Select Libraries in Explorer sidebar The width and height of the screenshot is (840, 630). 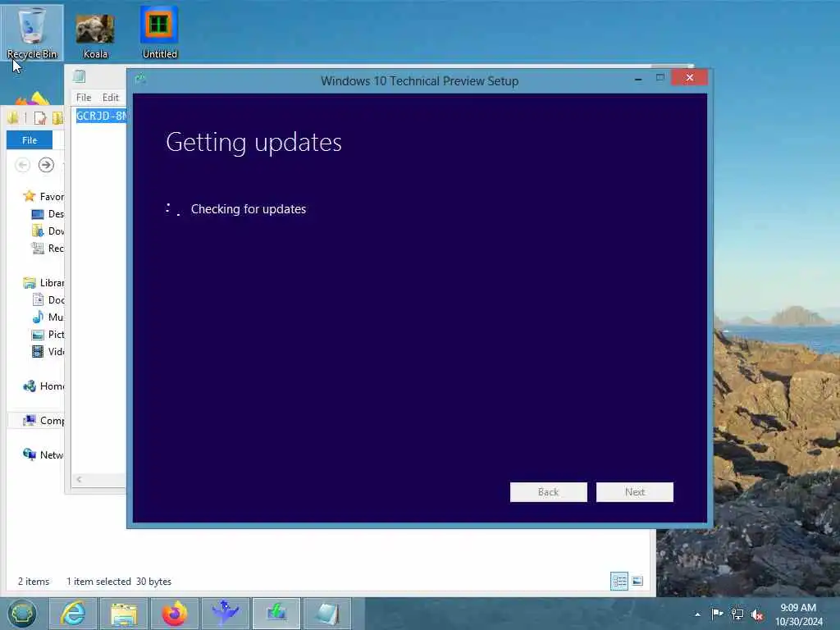point(44,283)
